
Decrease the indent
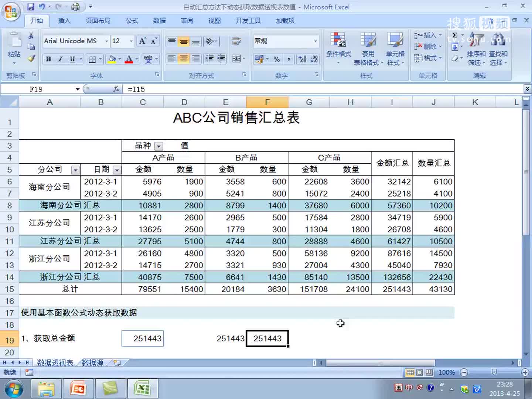click(209, 59)
